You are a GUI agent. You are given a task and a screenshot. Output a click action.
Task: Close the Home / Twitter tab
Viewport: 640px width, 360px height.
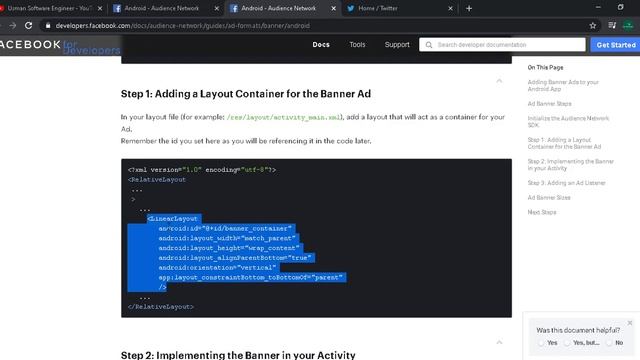(x=450, y=8)
